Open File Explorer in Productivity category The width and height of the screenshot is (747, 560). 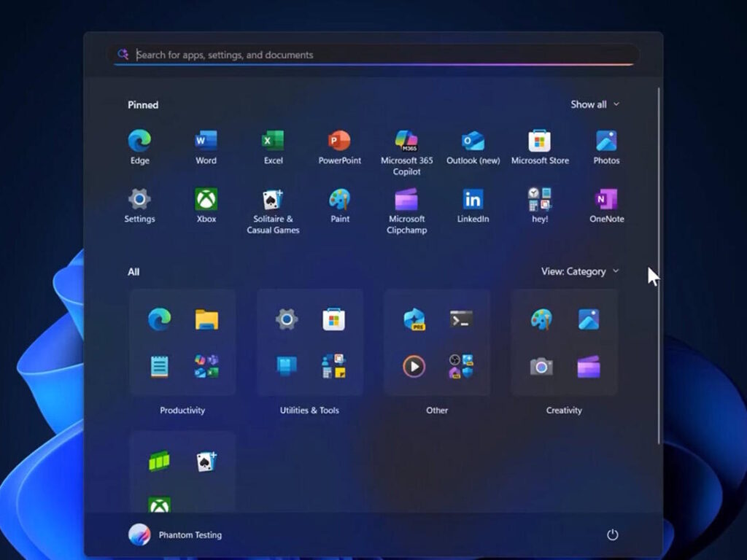[206, 319]
